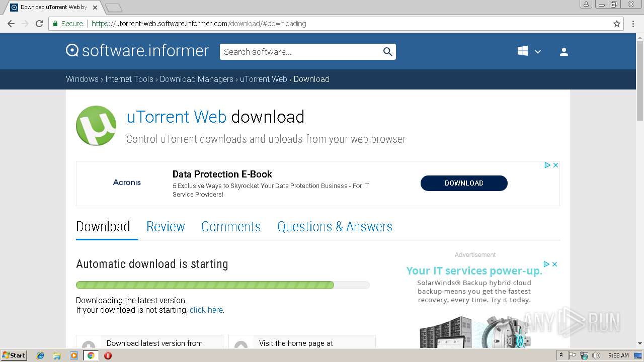Expand the platform dropdown chevron

[537, 52]
